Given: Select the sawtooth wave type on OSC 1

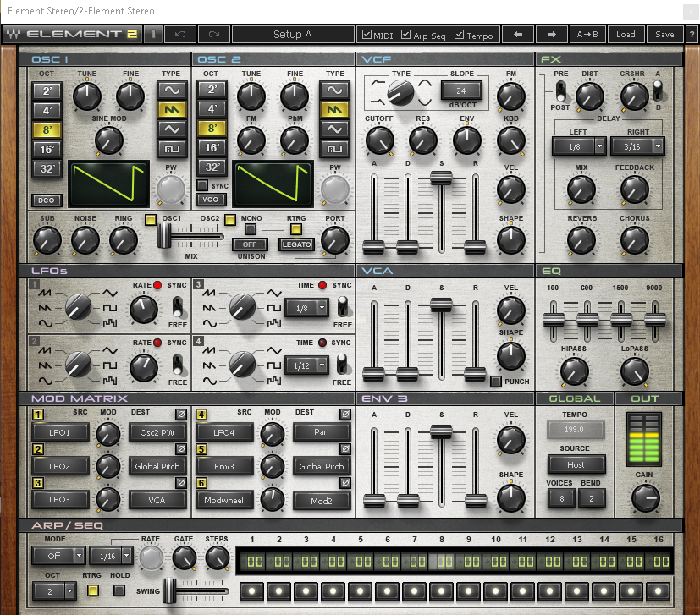Looking at the screenshot, I should (174, 109).
